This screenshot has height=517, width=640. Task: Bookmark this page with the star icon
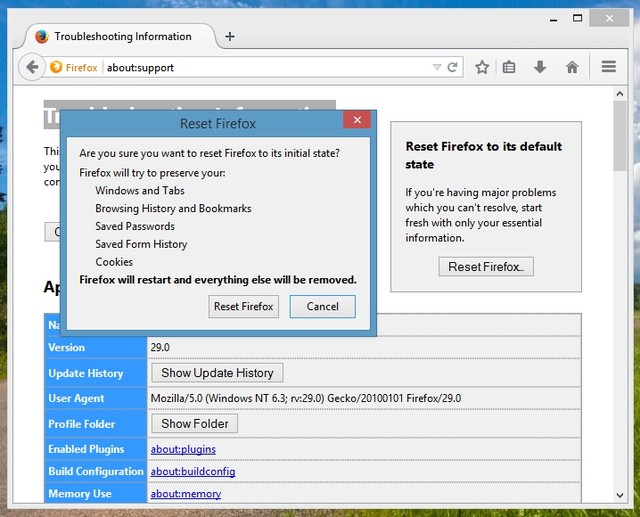(482, 67)
